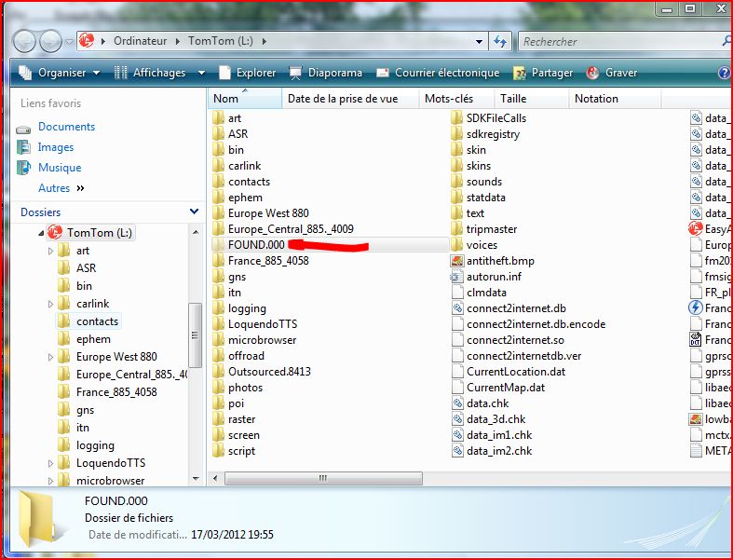
Task: Click Partager in the toolbar
Action: click(x=543, y=73)
